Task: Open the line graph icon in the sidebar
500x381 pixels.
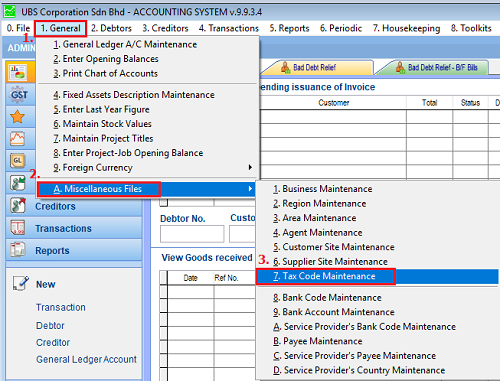Action: (x=17, y=138)
